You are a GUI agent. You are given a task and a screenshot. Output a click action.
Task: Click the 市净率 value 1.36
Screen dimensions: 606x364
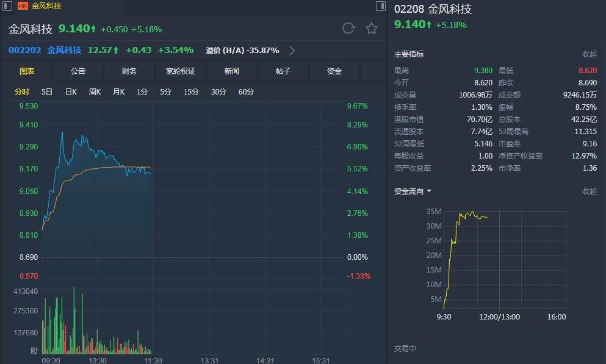590,168
